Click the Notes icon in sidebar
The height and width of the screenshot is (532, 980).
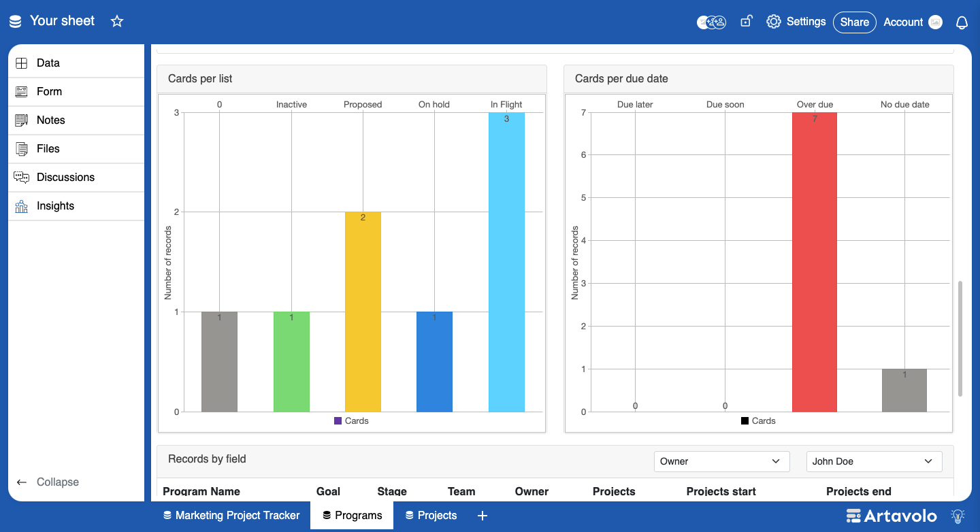[x=22, y=120]
